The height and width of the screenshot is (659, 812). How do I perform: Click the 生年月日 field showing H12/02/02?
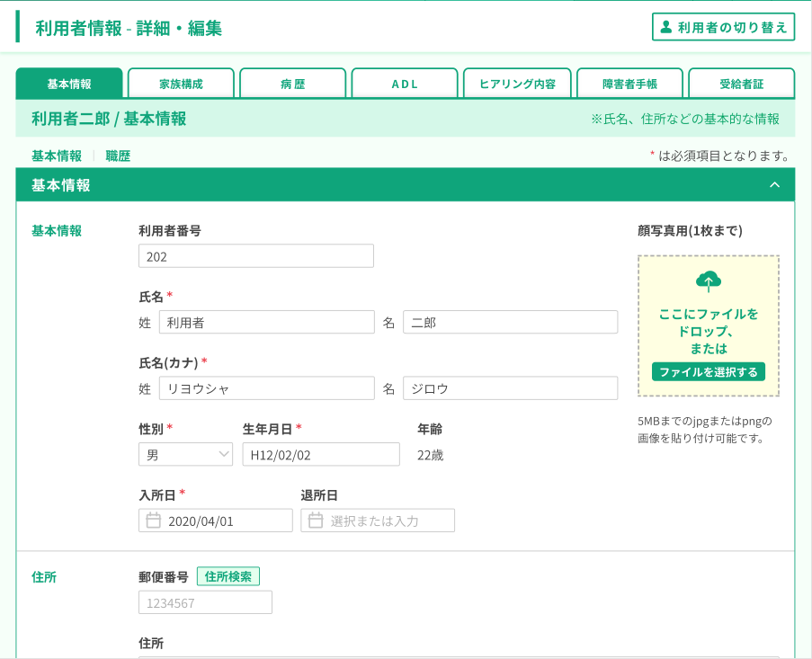pos(321,455)
